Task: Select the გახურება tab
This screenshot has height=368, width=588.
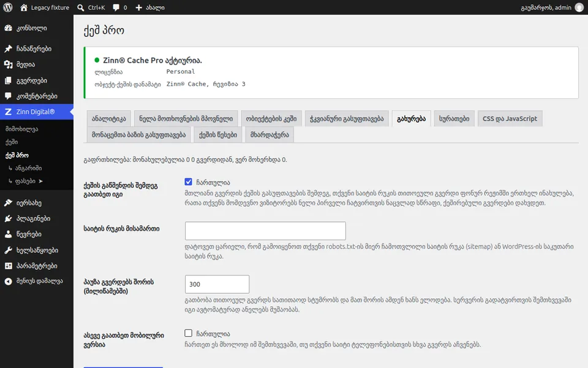Action: click(412, 118)
